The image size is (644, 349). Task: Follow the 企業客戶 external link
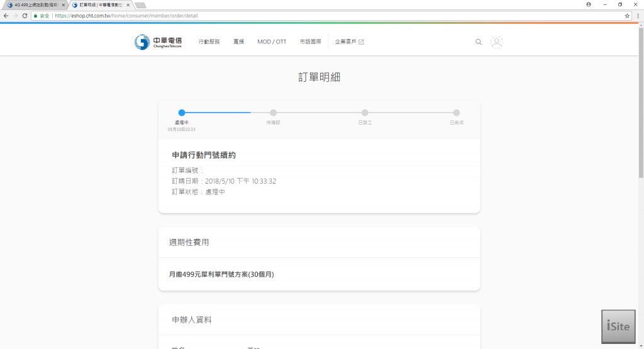coord(349,42)
